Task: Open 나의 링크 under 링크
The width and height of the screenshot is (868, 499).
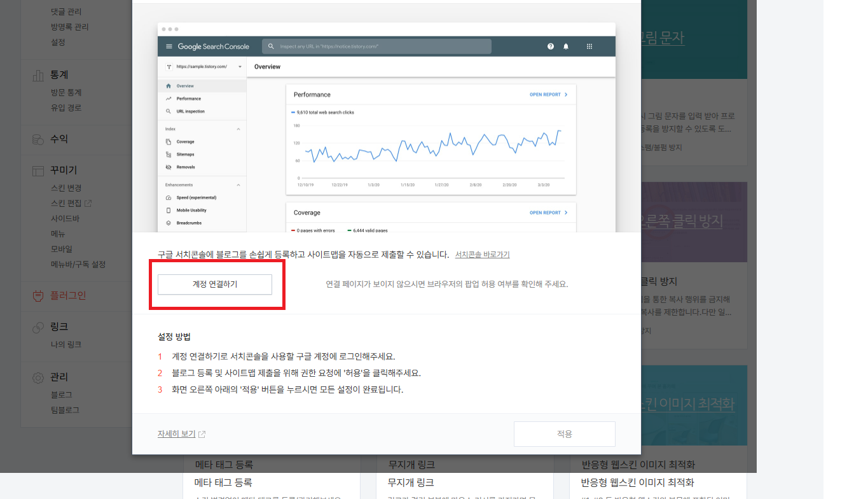Action: tap(66, 344)
